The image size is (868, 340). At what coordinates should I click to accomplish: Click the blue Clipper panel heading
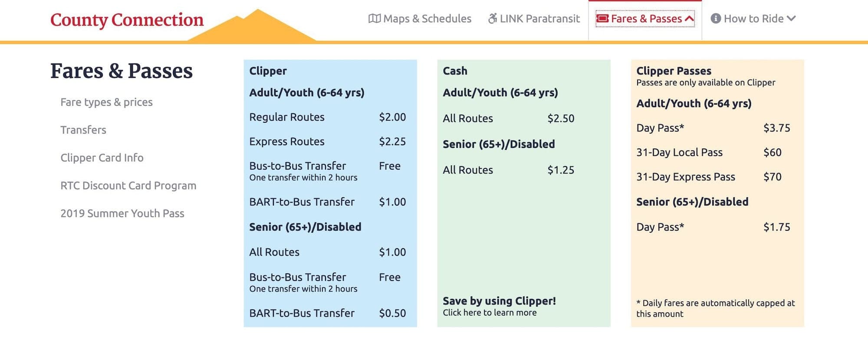(268, 71)
